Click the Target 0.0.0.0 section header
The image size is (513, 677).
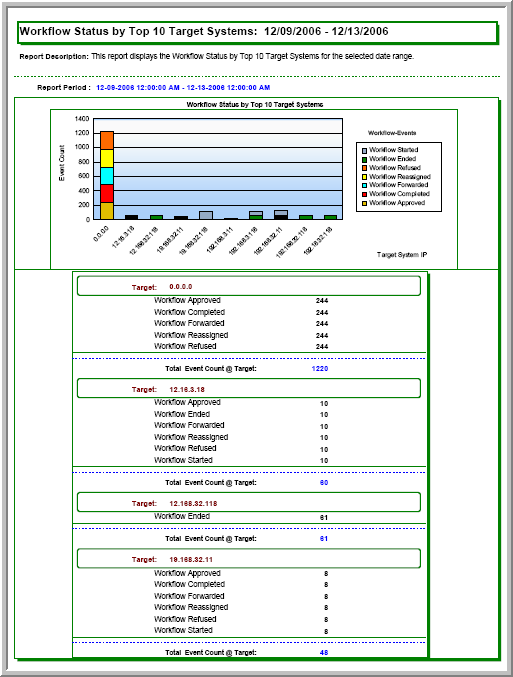[249, 286]
